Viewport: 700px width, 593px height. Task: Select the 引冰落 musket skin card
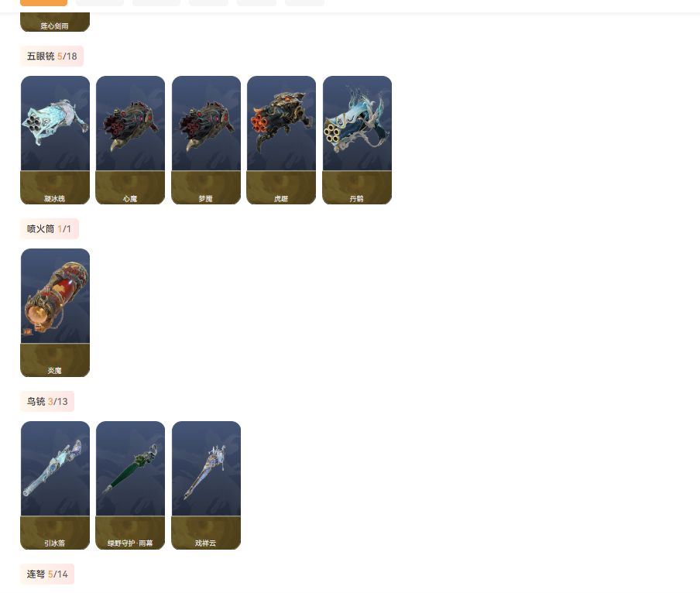point(55,485)
